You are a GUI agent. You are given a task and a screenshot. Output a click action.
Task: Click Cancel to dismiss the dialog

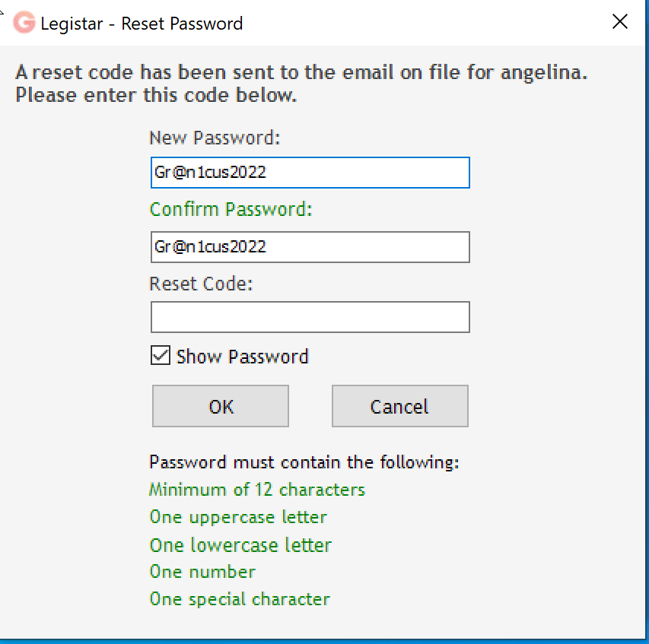pyautogui.click(x=399, y=405)
